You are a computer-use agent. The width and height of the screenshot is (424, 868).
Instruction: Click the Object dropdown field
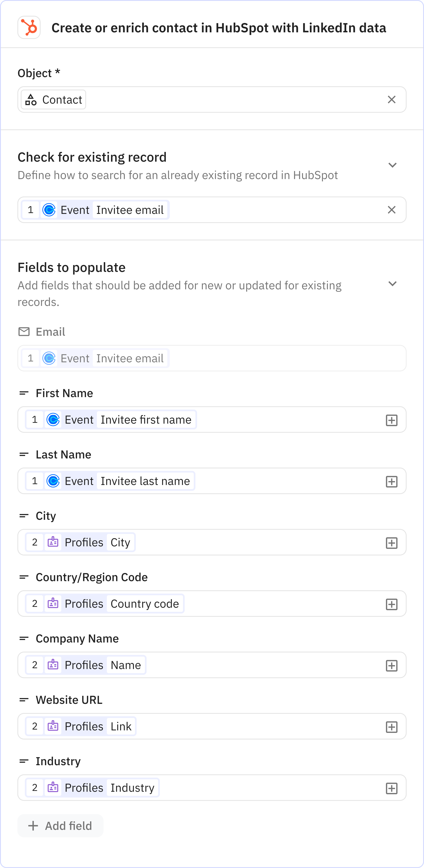[x=212, y=100]
